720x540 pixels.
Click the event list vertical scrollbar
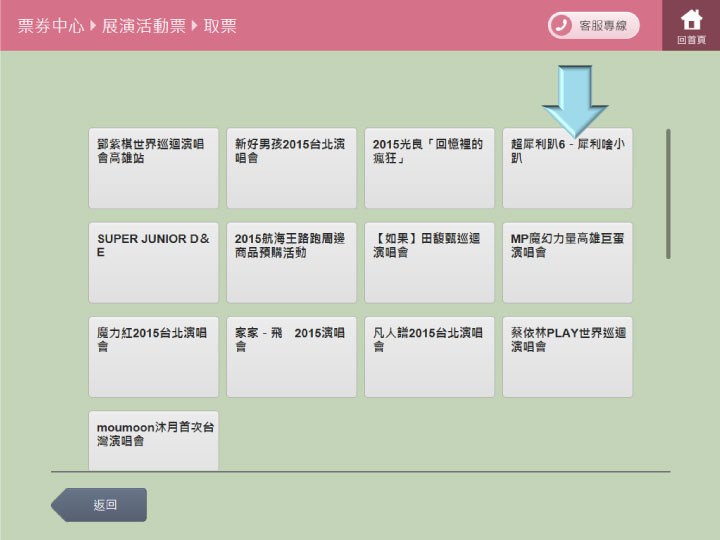[x=668, y=194]
